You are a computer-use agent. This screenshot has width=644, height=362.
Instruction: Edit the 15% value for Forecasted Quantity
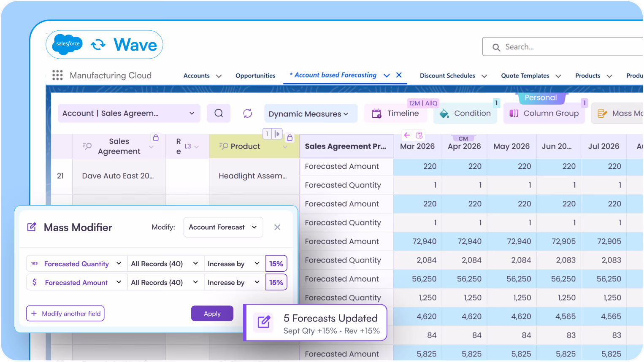point(276,263)
